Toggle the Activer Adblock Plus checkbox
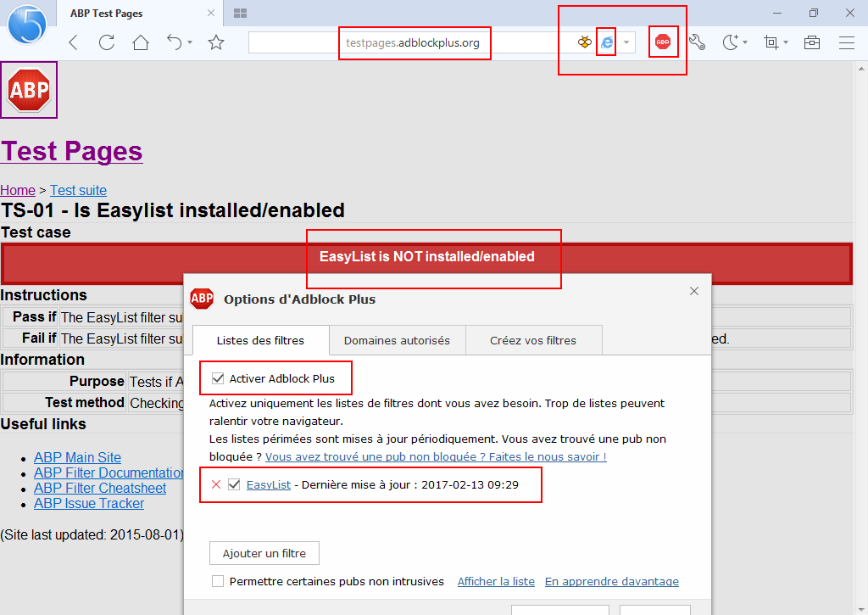 click(x=218, y=378)
